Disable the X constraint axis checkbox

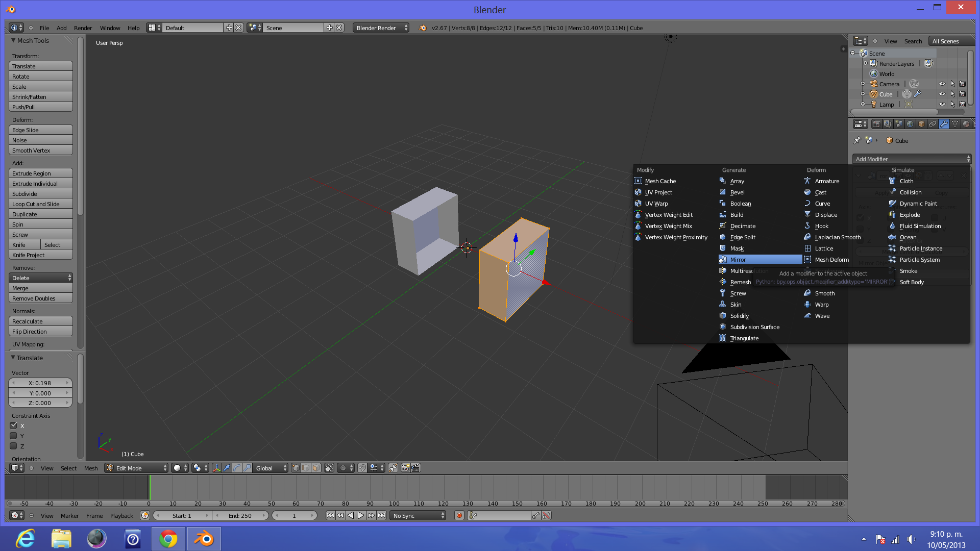[14, 425]
